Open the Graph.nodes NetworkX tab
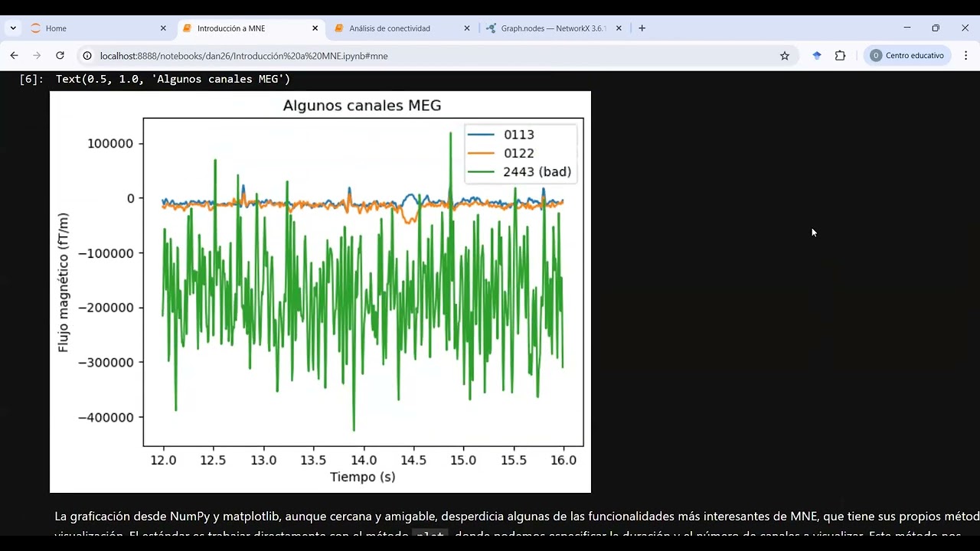 pos(553,28)
